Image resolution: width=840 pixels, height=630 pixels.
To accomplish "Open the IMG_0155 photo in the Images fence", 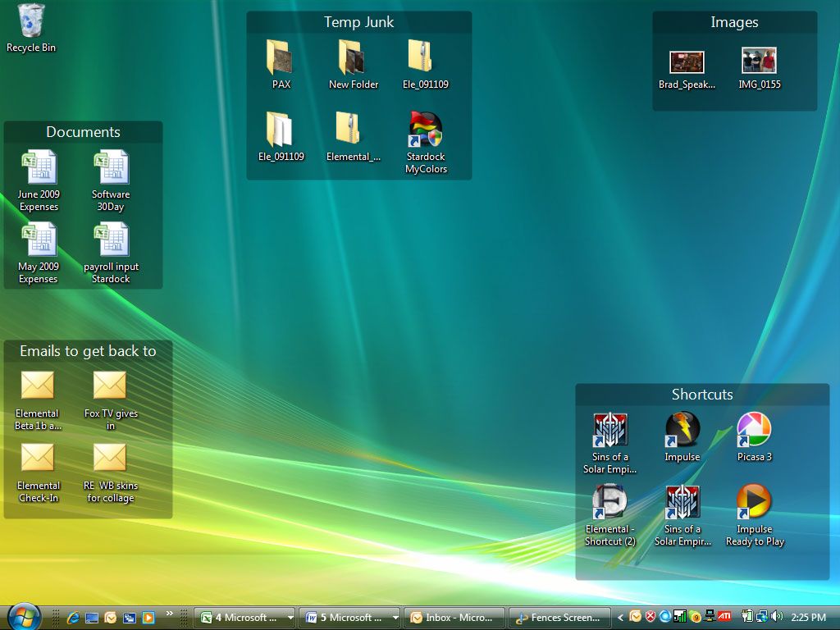I will 758,60.
